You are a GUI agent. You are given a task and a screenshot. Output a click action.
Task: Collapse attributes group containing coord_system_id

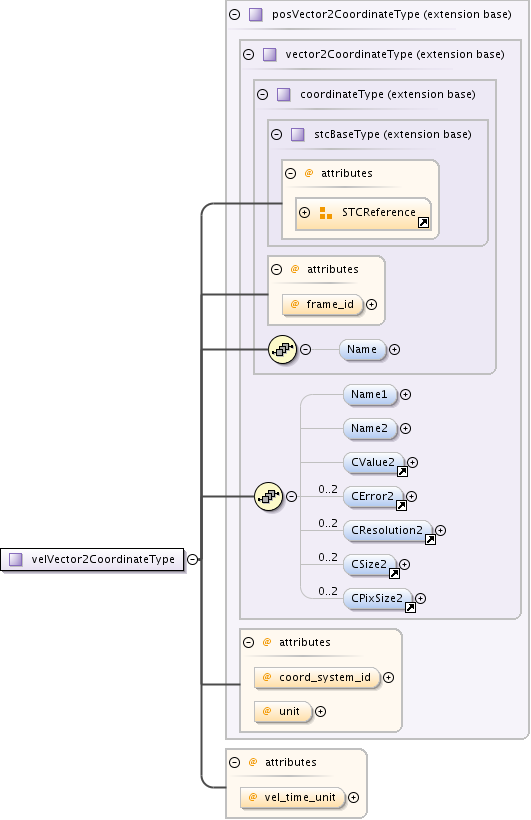pyautogui.click(x=249, y=642)
